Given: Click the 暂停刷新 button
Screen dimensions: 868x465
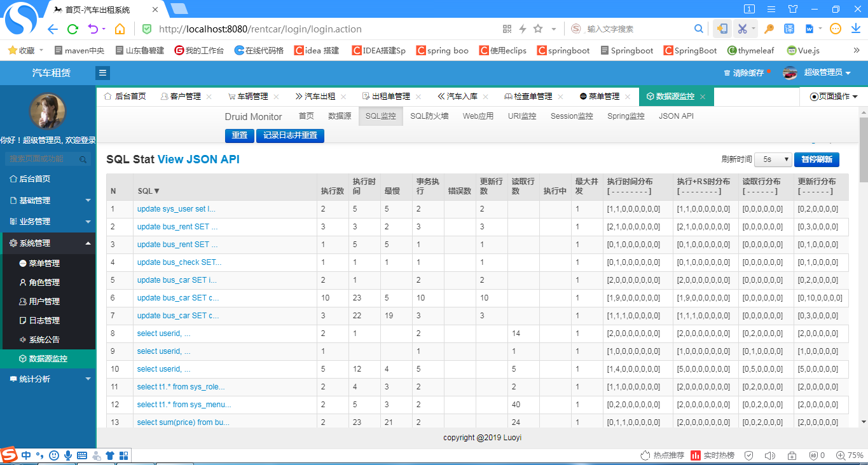Looking at the screenshot, I should [816, 159].
